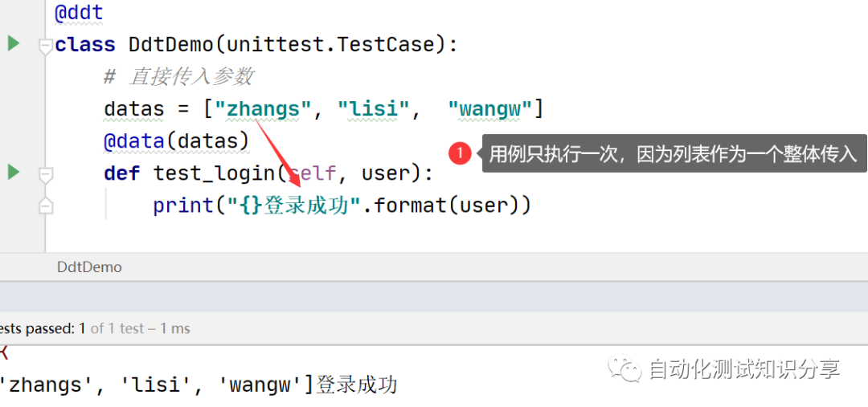Screen dimensions: 868x407
Task: Click the gray comment line 直接传入参数
Action: [x=178, y=77]
